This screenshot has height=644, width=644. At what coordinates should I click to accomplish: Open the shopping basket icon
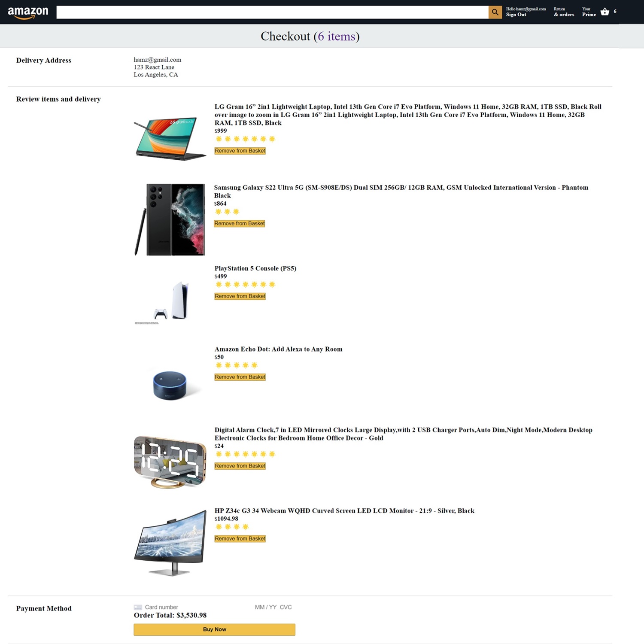[x=605, y=12]
